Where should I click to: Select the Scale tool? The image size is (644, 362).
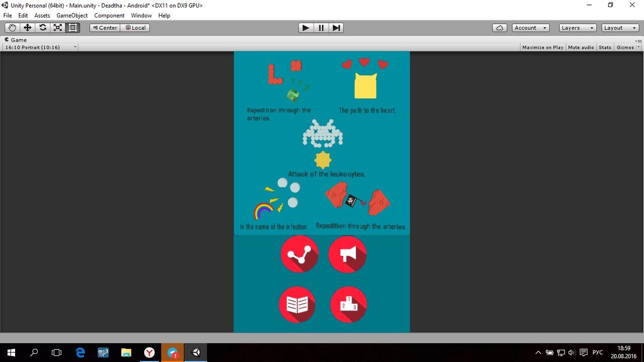coord(58,28)
